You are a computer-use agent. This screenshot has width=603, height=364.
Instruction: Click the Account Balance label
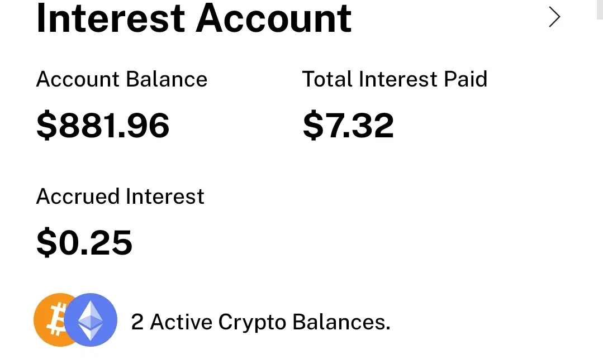tap(121, 79)
